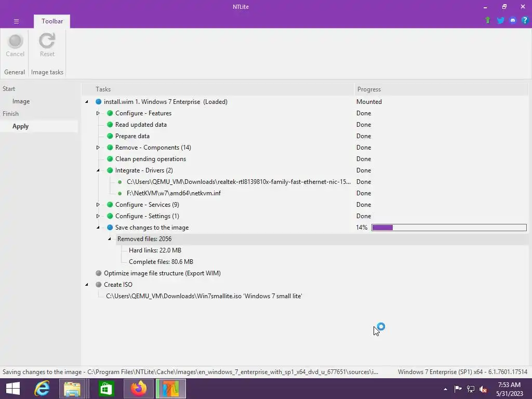Collapse Integrate - Drivers (2) node
This screenshot has height=399, width=532.
(x=98, y=170)
